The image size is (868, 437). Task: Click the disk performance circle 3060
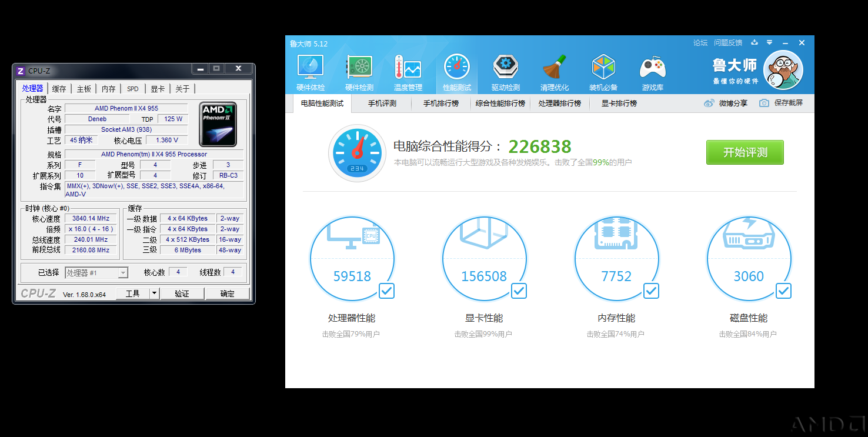pos(749,259)
